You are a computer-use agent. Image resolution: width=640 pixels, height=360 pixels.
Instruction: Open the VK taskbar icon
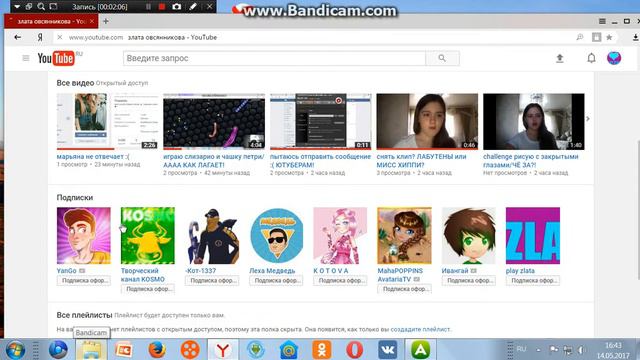387,350
